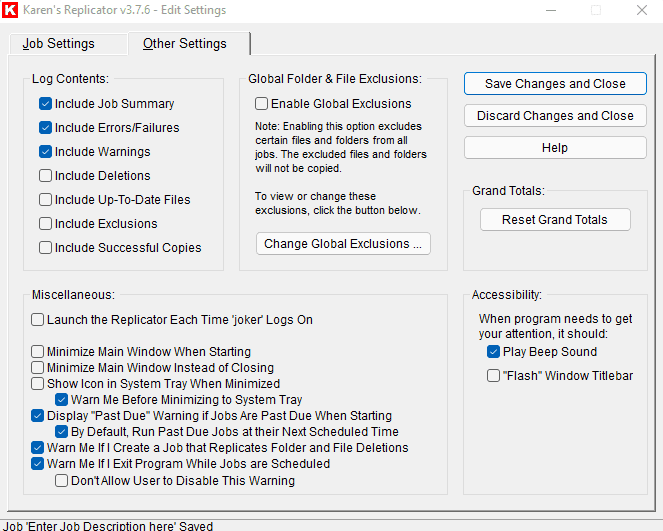Click the 'Grand Totals:' group label
The image size is (663, 531).
tap(508, 191)
